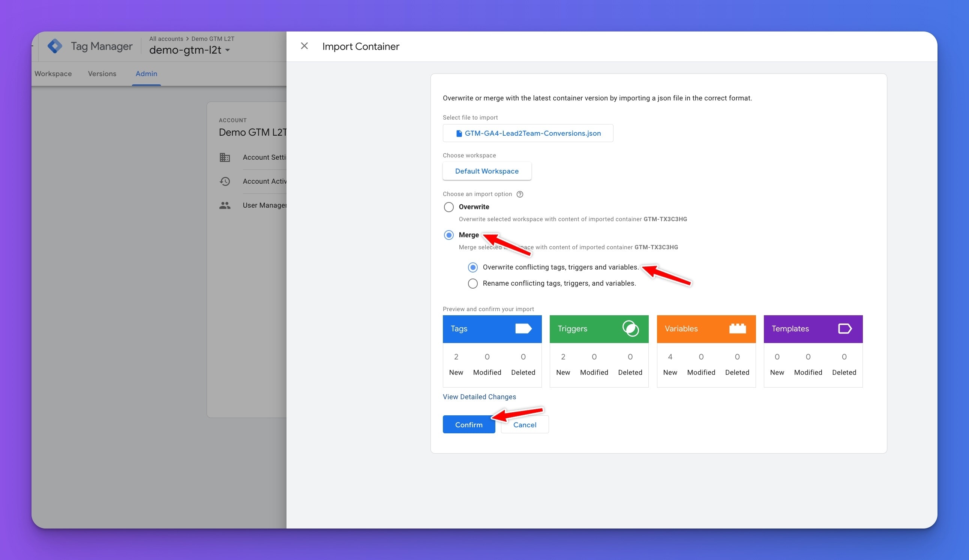Choose a different file than GTM-GA4-Lead2Team-Conversions.json
The height and width of the screenshot is (560, 969).
[x=528, y=133]
